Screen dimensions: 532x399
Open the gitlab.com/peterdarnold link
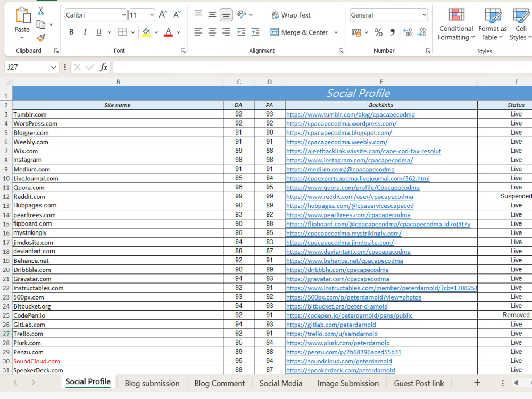tap(331, 325)
